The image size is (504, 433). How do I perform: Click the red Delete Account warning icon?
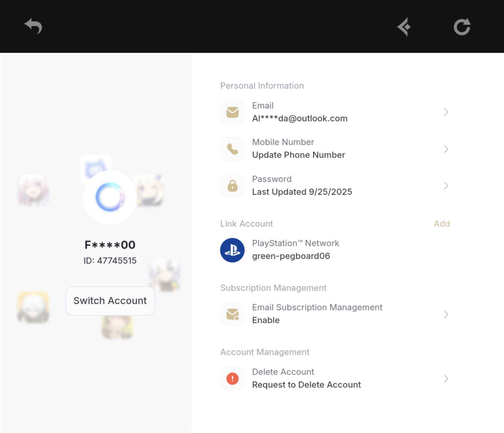pos(232,378)
